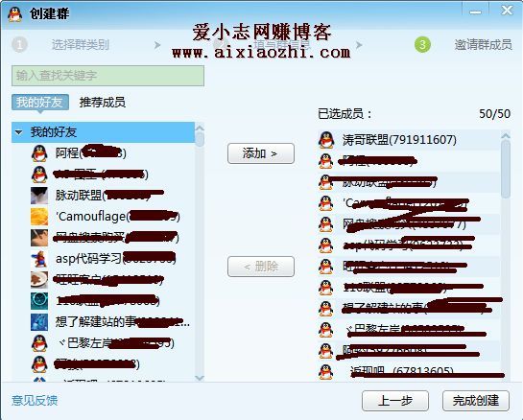Click the 上一步 button

click(x=395, y=401)
